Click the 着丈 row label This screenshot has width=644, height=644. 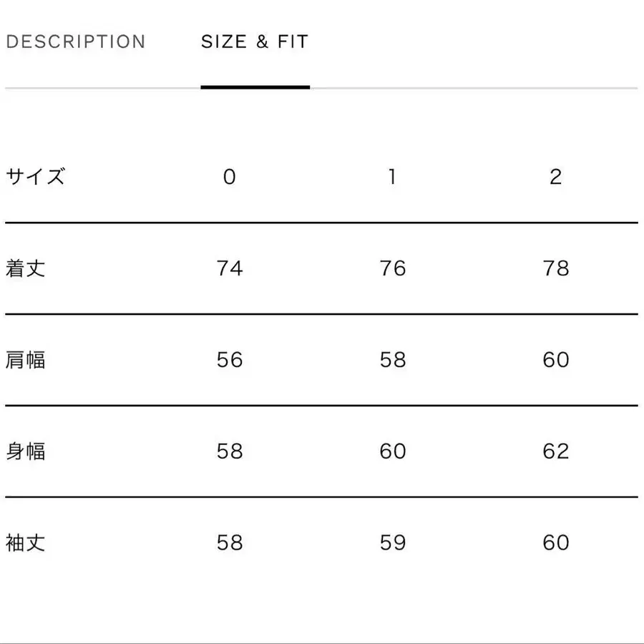click(26, 268)
